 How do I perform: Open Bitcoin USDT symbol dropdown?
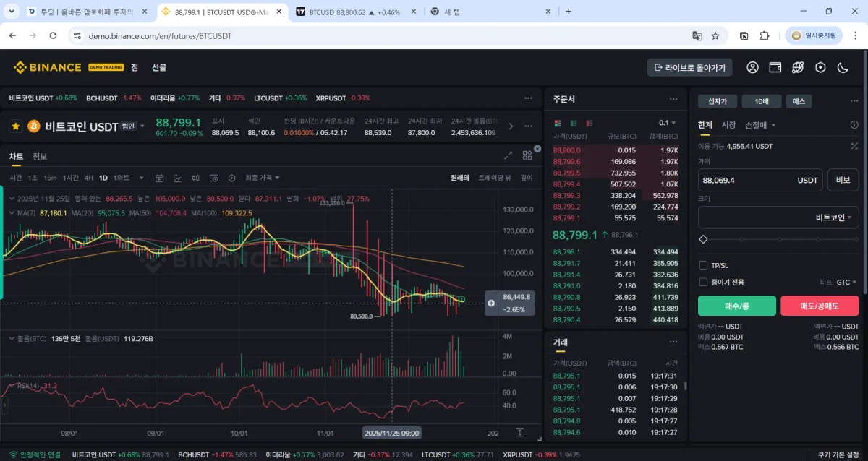pos(142,126)
